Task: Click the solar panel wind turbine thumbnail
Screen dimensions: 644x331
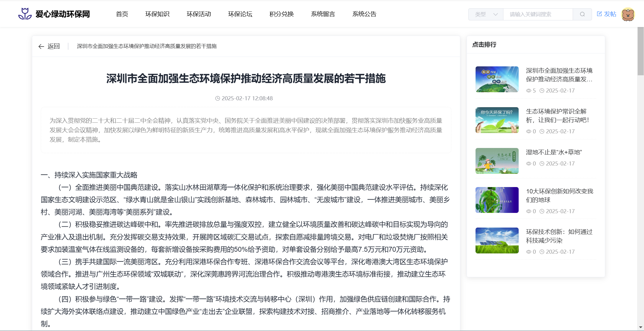Action: pos(497,240)
